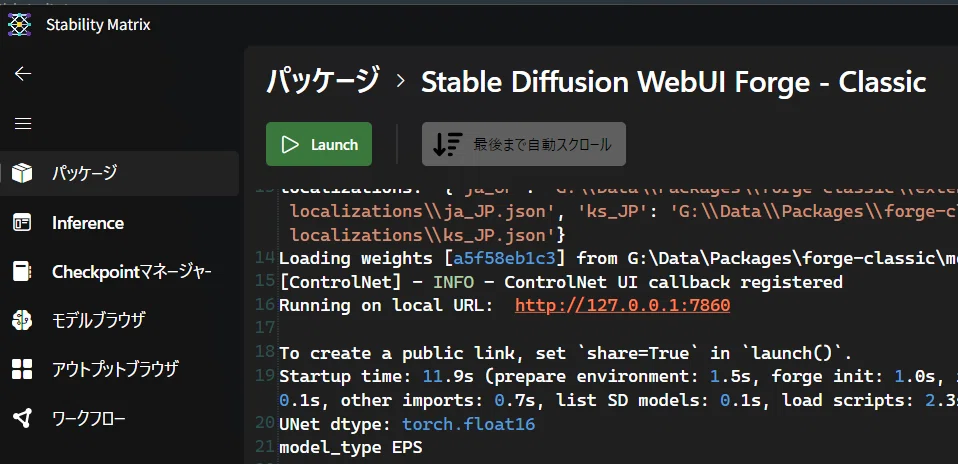Click the 'Loading weights' log text

pos(360,258)
